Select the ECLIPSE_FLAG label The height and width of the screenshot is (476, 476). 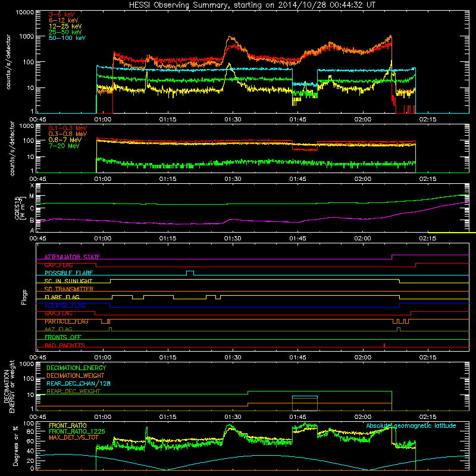tap(65, 305)
